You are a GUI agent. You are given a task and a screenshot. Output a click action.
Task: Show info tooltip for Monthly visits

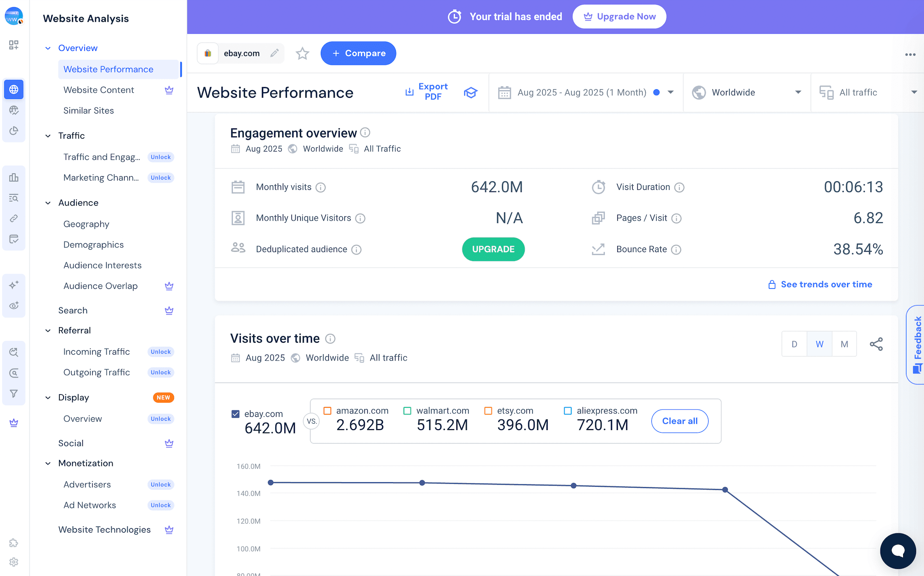pos(321,187)
